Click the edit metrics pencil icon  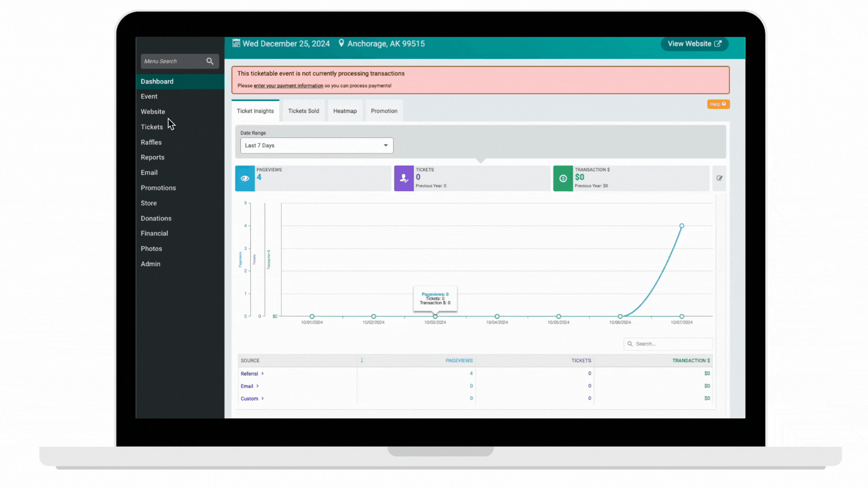719,178
